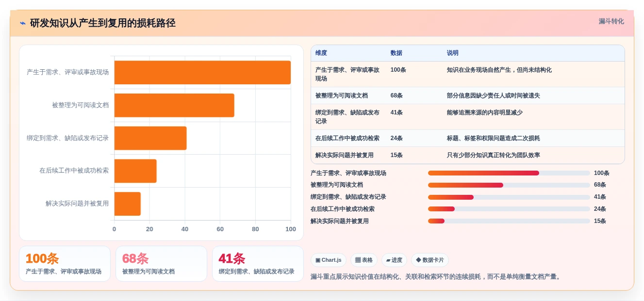Click the 41条 progress bar
This screenshot has height=301, width=644.
(509, 197)
